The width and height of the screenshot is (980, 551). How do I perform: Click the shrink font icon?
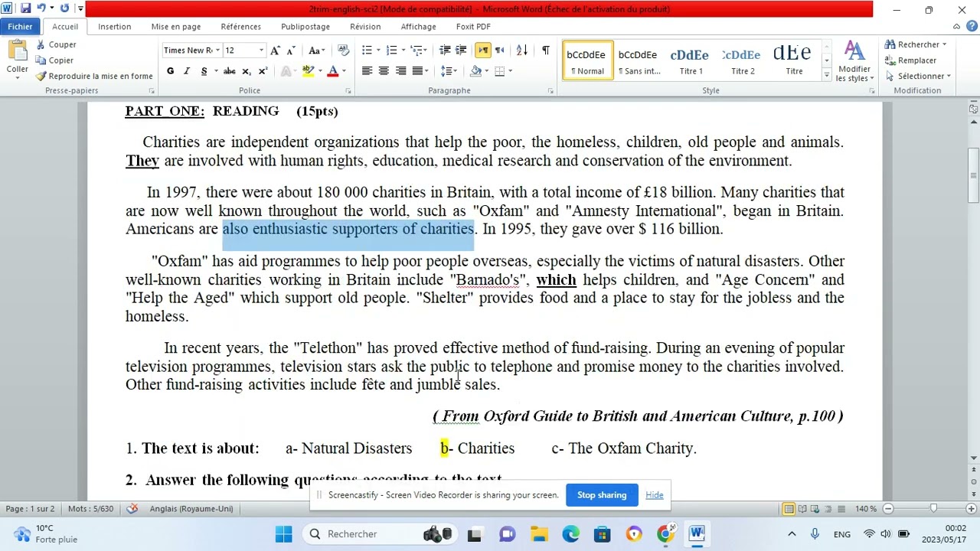pyautogui.click(x=291, y=51)
